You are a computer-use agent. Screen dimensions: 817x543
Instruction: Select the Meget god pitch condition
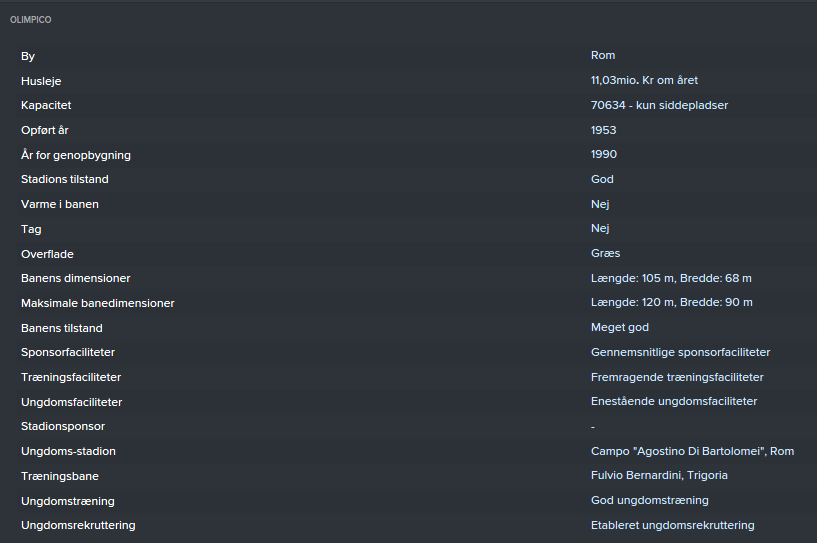coord(621,328)
